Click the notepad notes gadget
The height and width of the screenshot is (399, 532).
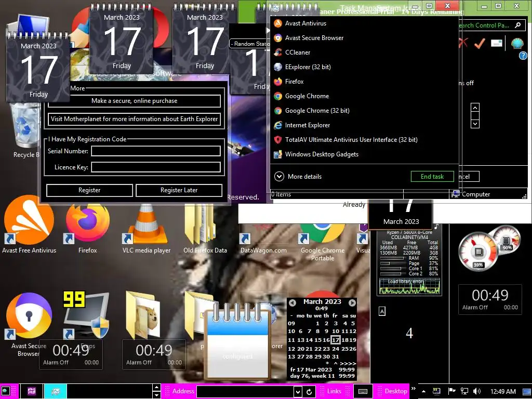click(238, 342)
